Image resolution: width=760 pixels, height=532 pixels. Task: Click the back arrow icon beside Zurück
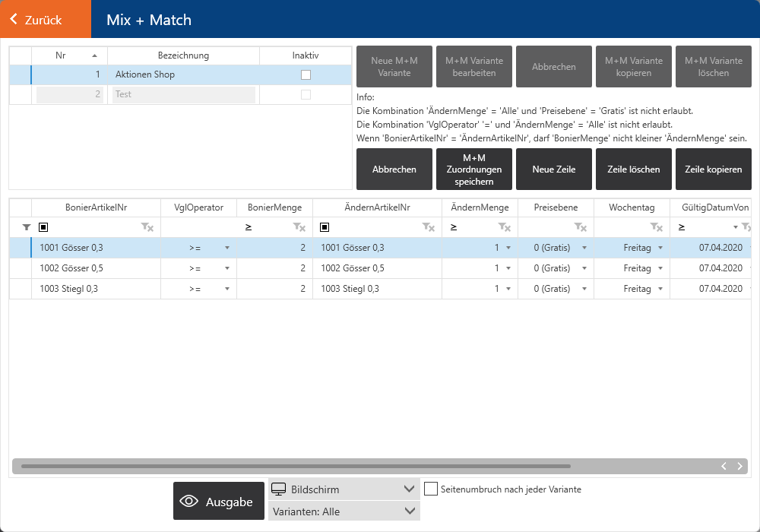(x=14, y=20)
